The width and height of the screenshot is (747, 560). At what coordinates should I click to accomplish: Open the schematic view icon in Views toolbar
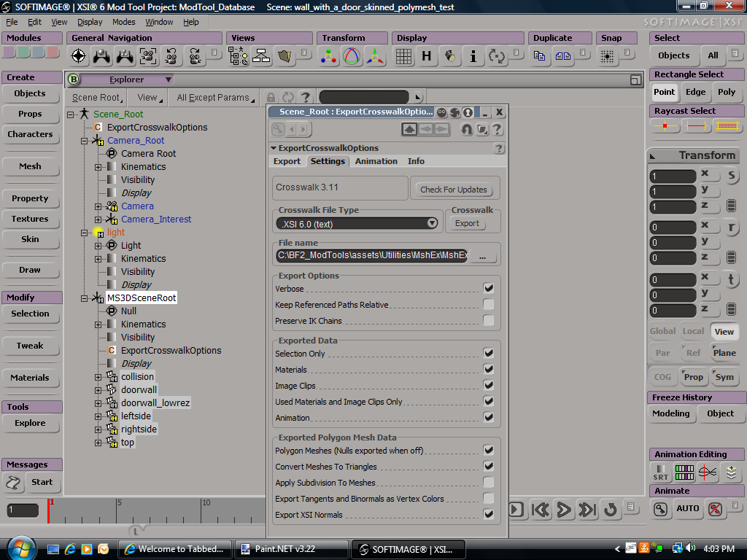261,57
